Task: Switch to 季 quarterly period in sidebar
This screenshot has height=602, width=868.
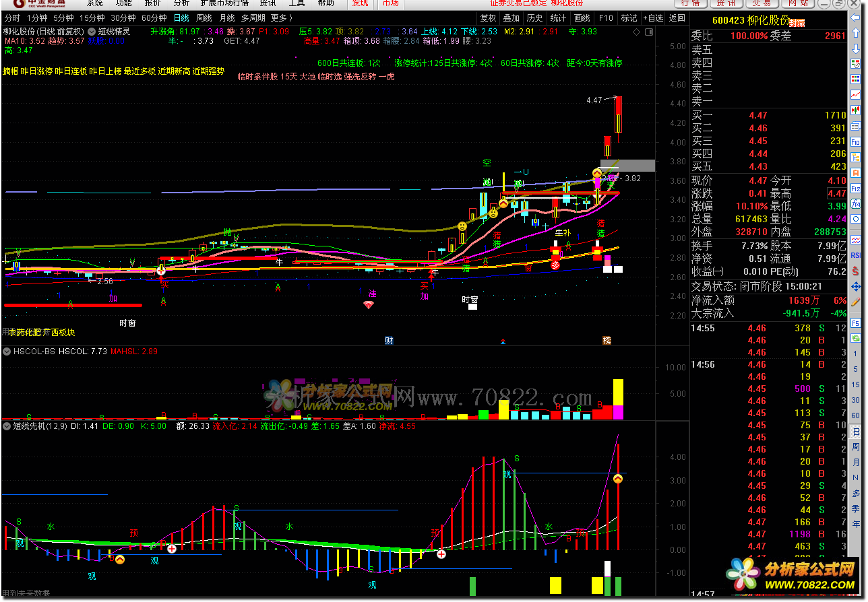Action: (856, 508)
